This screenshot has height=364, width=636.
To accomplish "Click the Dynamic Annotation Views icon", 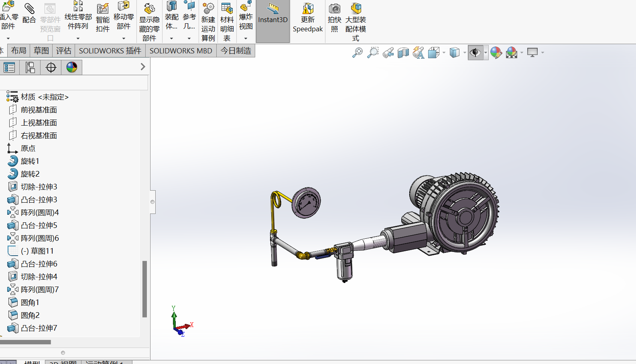I will 419,53.
